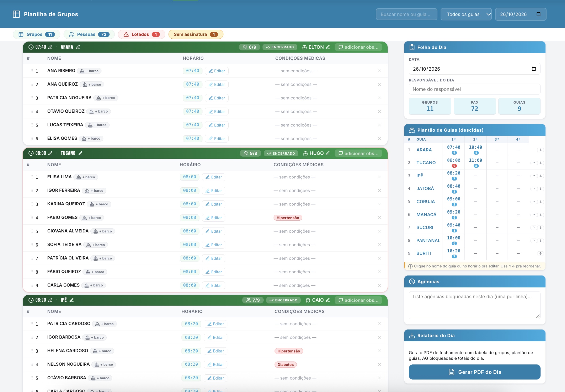
Task: Toggle barco tag for HELENA CARDOSO
Action: pos(102,351)
